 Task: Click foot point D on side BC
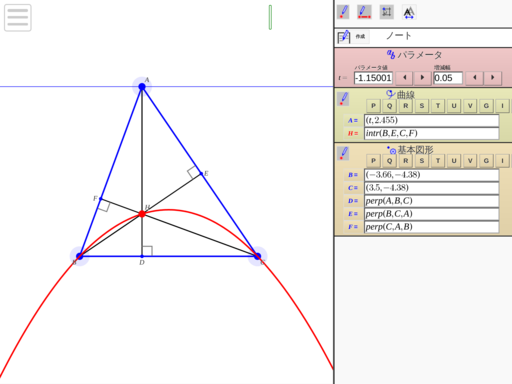142,256
